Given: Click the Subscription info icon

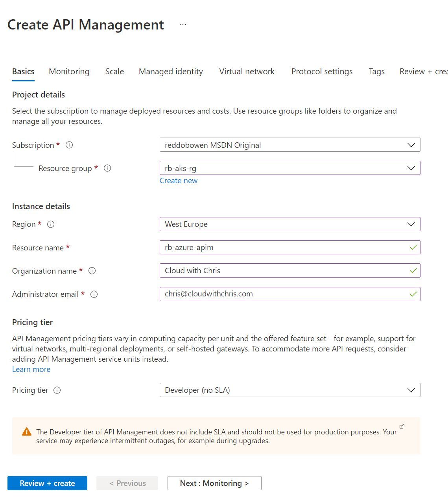Looking at the screenshot, I should pos(69,145).
